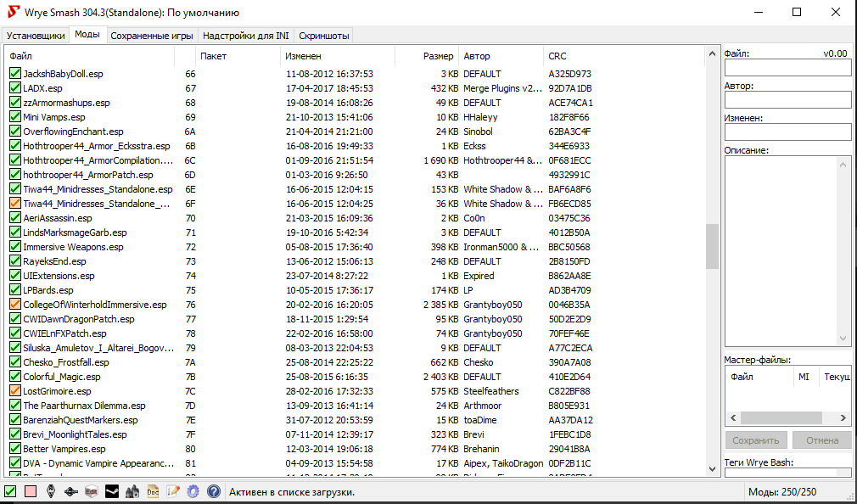Click the Автор input field
The image size is (857, 504).
(x=787, y=100)
